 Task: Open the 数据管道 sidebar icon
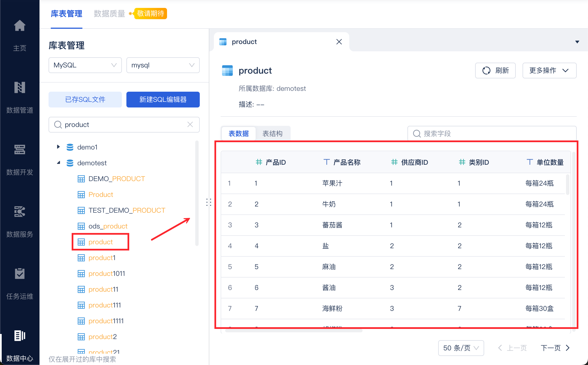click(x=19, y=88)
